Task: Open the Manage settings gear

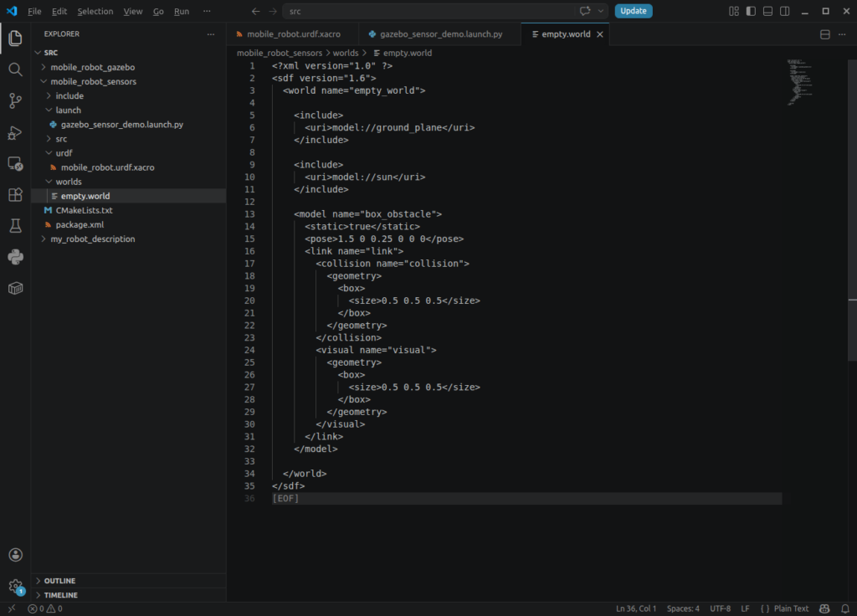Action: [15, 587]
